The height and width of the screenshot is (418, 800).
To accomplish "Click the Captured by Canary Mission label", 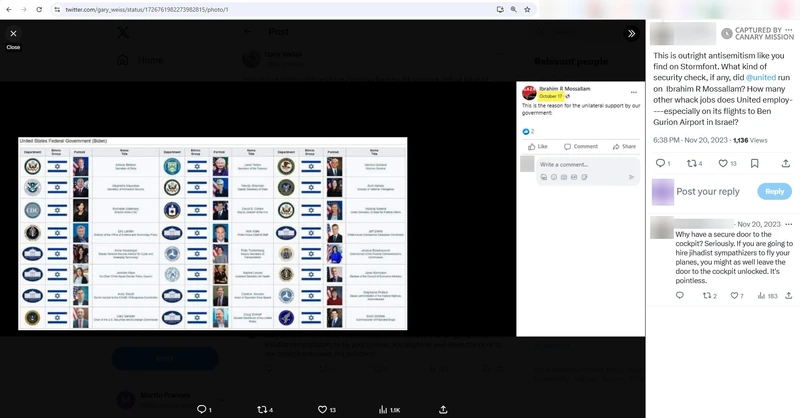I will click(758, 34).
